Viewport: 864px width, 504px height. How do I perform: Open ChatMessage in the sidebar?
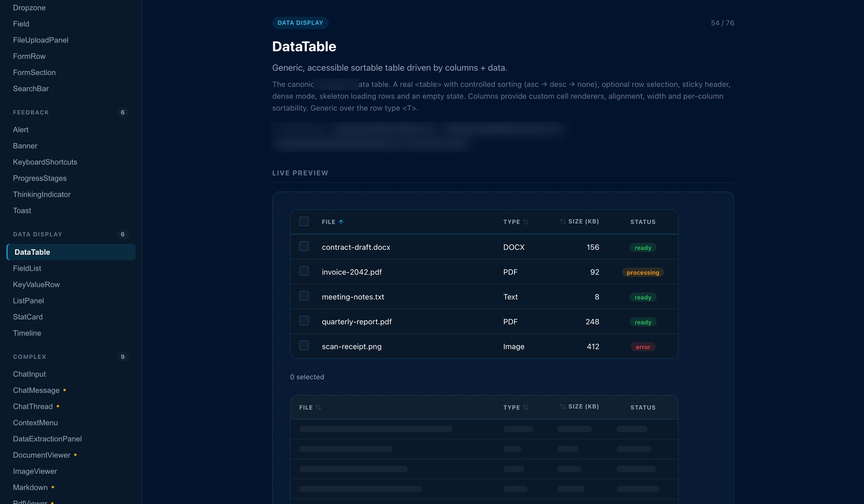coord(36,390)
